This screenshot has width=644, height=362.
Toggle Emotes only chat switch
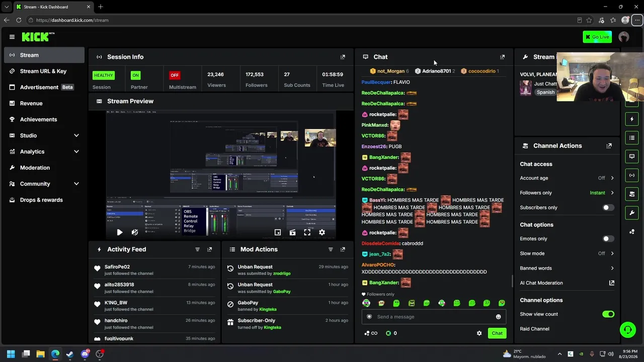(608, 239)
